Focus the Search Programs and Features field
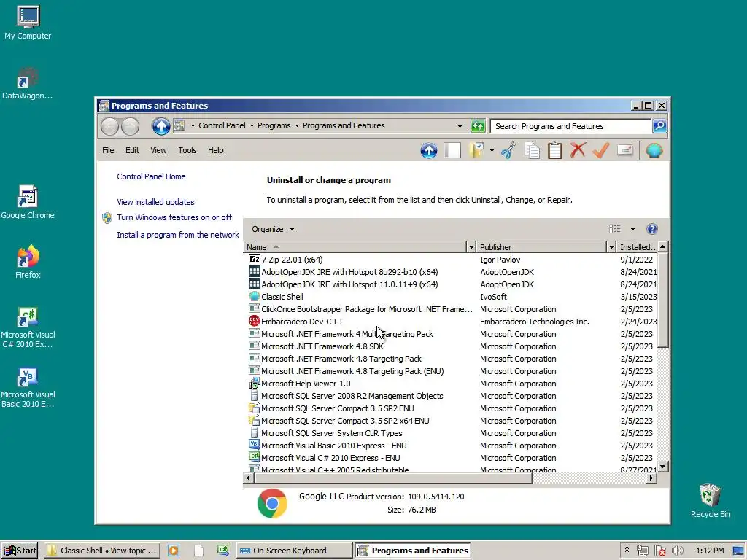 coord(570,126)
